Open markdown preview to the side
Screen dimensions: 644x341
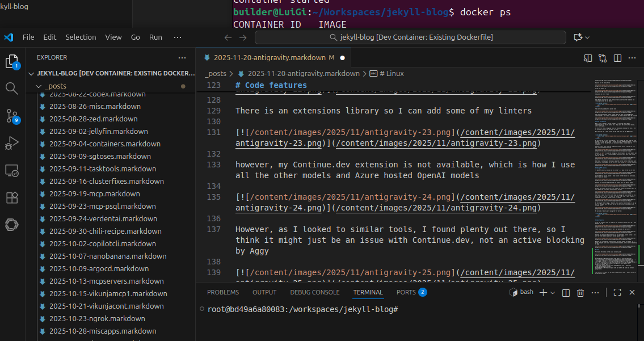point(588,58)
